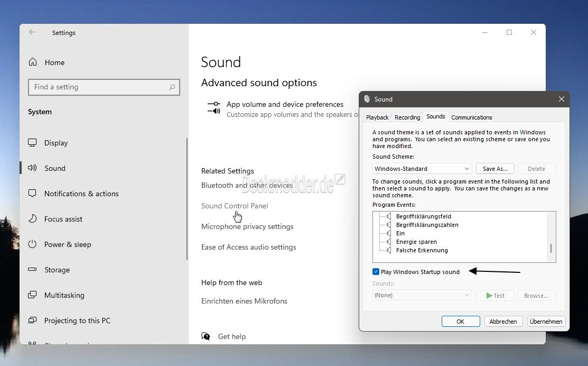The image size is (588, 366).
Task: Select the Begriffsklärungszahlen program event
Action: (427, 225)
